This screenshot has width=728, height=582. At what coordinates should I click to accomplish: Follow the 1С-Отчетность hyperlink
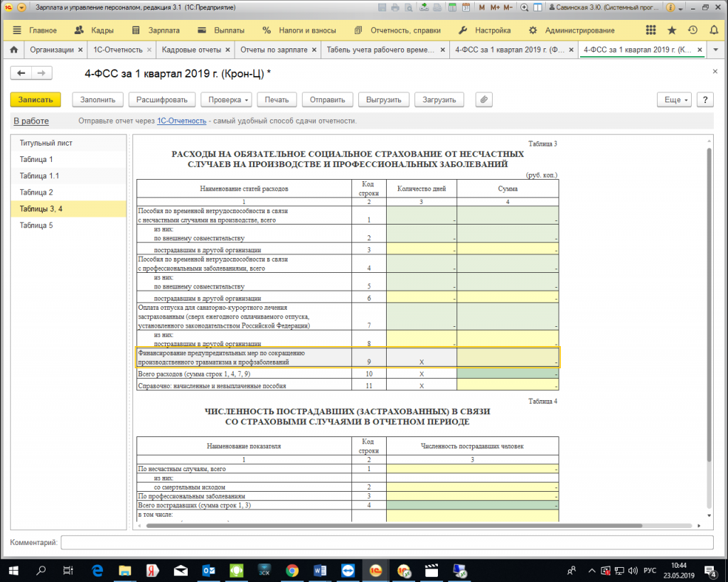(x=181, y=121)
